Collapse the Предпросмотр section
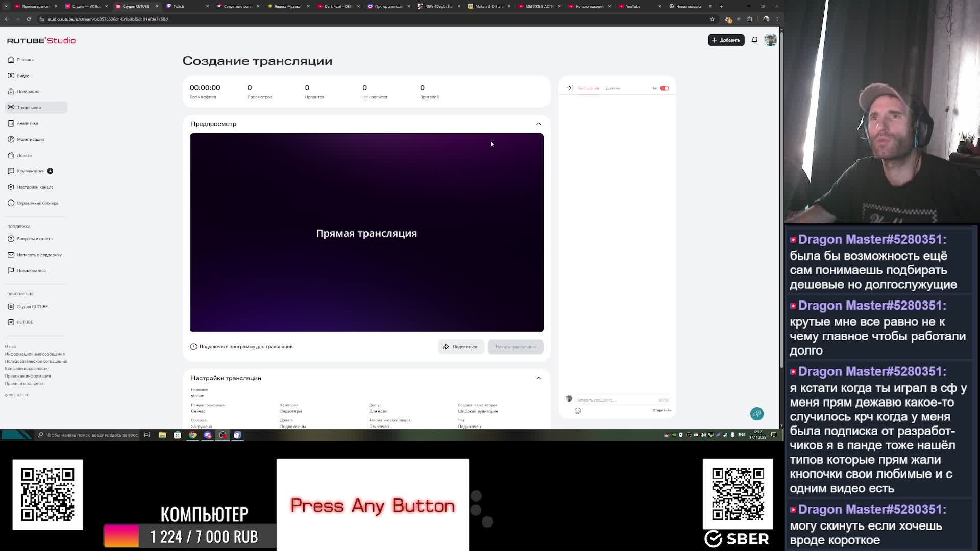Viewport: 980px width, 551px height. (538, 124)
